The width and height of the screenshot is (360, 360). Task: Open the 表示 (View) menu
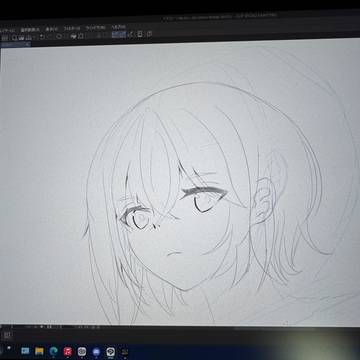(x=51, y=29)
